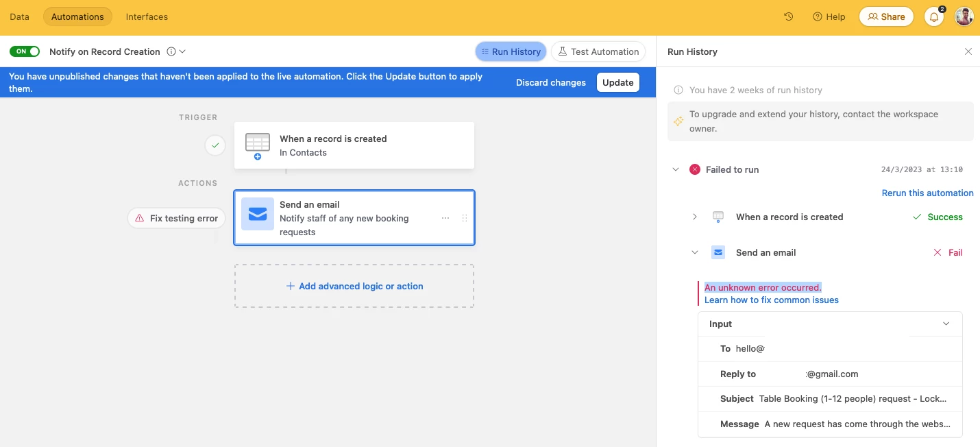Viewport: 980px width, 447px height.
Task: Click sparkle upgrade icon in history notice
Action: click(x=678, y=121)
